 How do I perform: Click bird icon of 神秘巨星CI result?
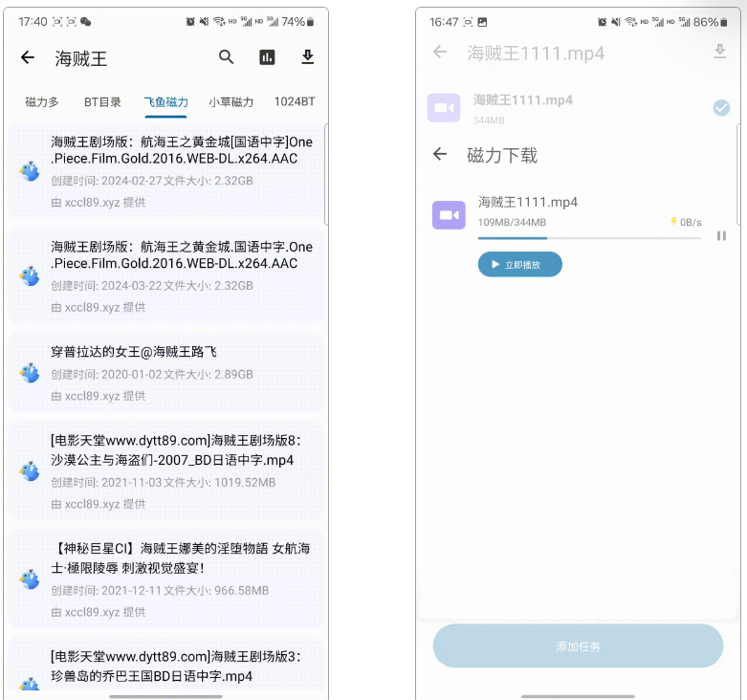pos(30,580)
